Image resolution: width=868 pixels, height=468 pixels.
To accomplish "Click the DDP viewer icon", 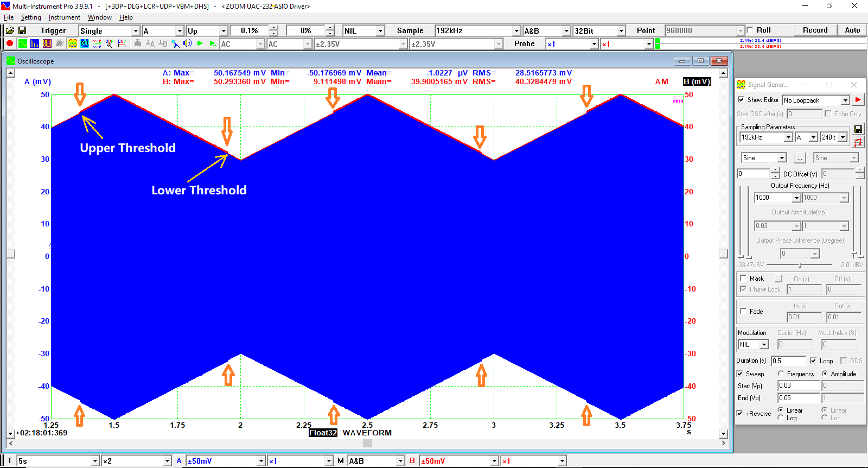I will click(x=110, y=43).
